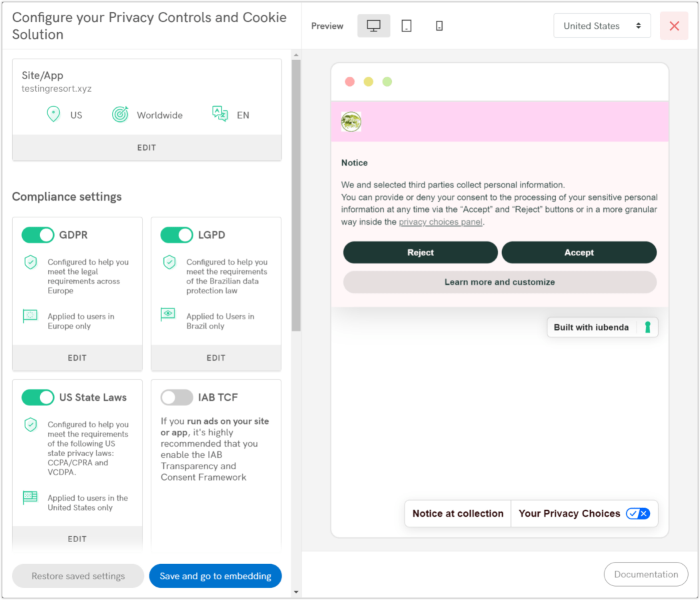
Task: Click the US State Laws toggle switch
Action: (38, 397)
